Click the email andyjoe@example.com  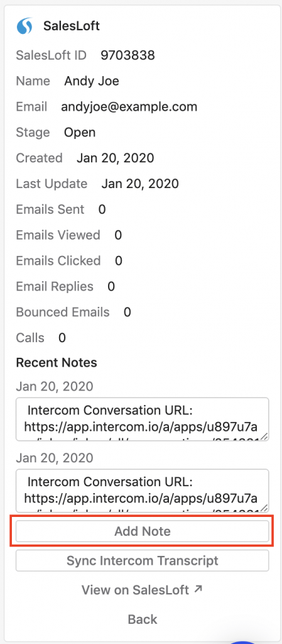[129, 107]
